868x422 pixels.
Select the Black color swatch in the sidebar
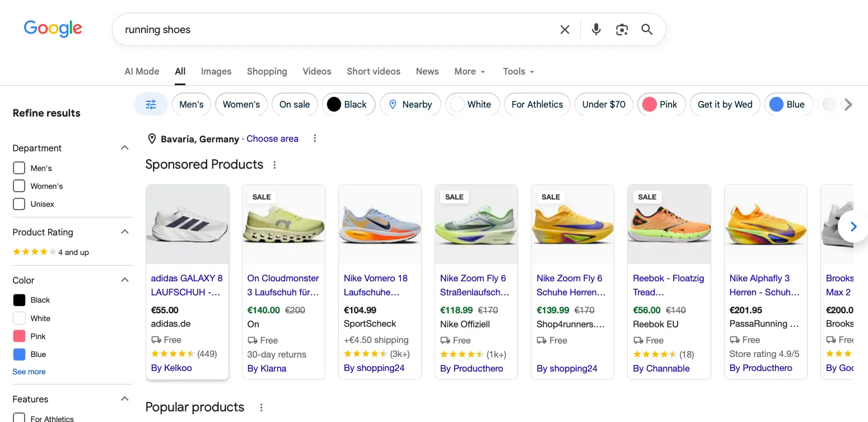pyautogui.click(x=19, y=300)
